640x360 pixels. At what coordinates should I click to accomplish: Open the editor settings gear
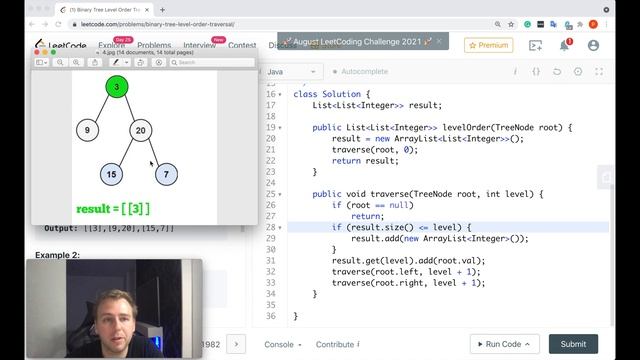[578, 72]
